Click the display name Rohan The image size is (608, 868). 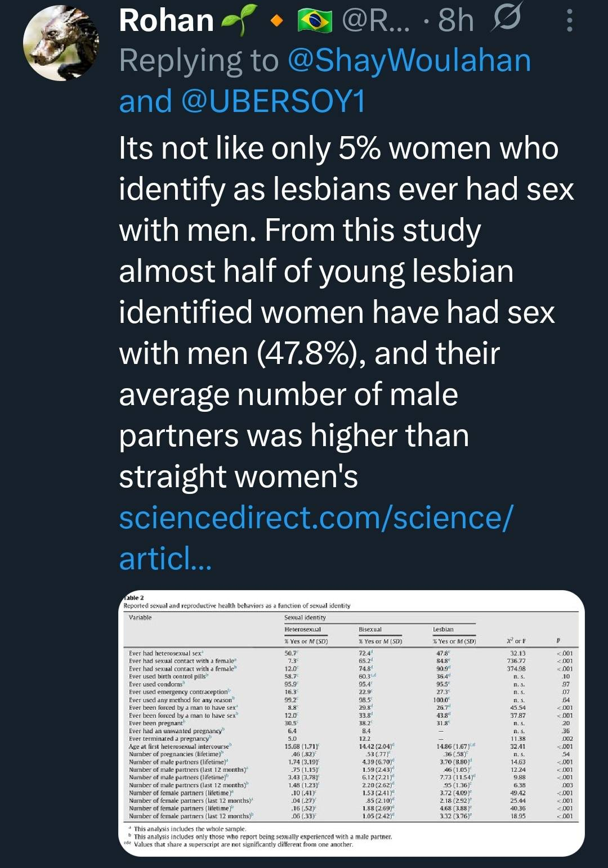[166, 21]
